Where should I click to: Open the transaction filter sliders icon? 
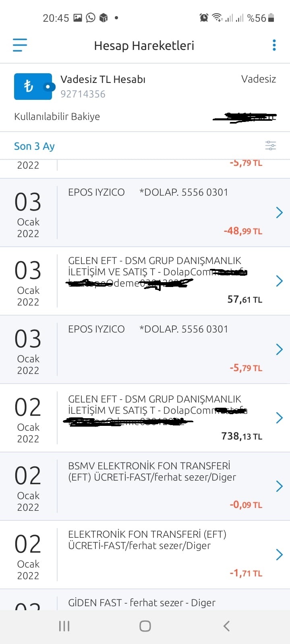tap(271, 146)
